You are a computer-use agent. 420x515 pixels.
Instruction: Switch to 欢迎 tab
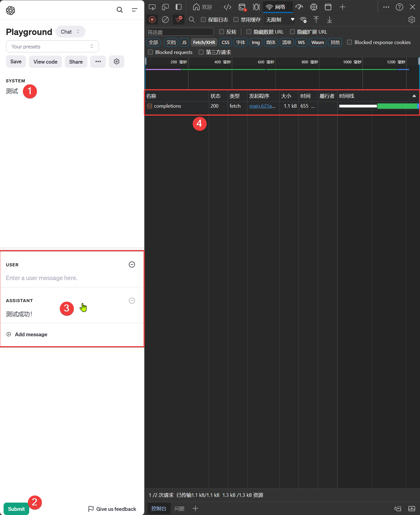[x=202, y=7]
